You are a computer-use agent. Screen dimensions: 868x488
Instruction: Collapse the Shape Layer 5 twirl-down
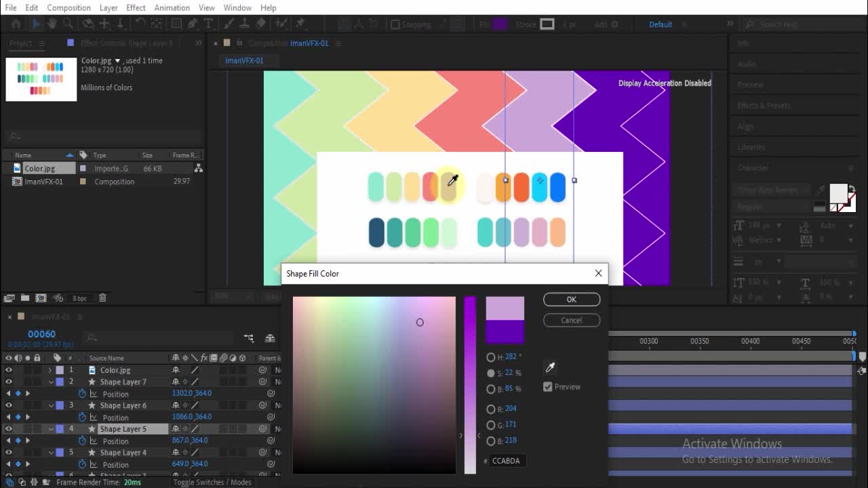pyautogui.click(x=50, y=429)
